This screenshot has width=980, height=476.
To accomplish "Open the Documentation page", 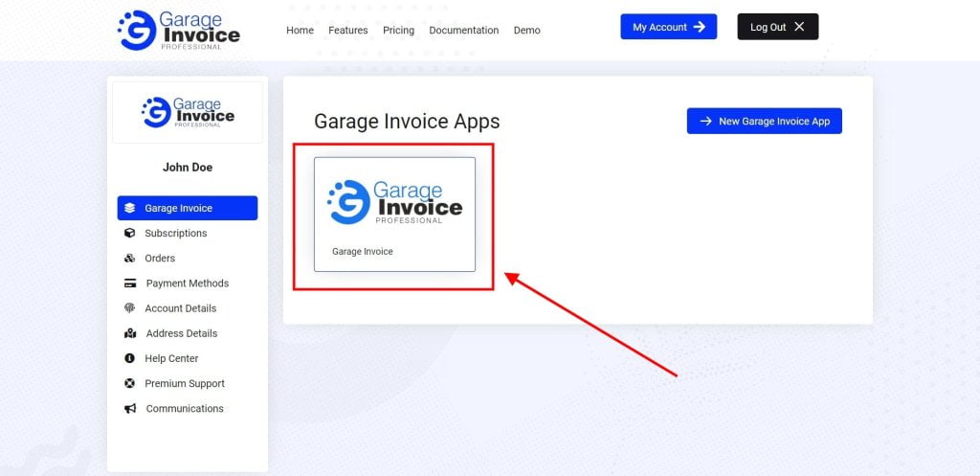I will [464, 30].
